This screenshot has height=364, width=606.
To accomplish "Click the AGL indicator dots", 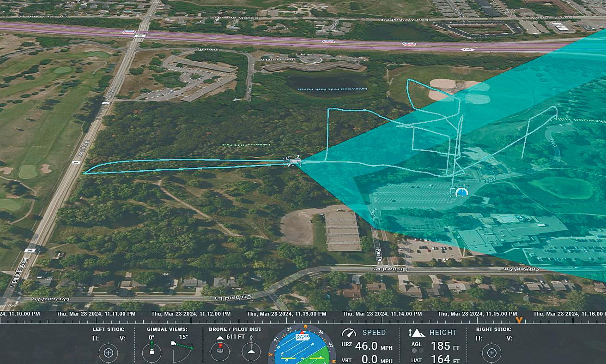I will 417,351.
